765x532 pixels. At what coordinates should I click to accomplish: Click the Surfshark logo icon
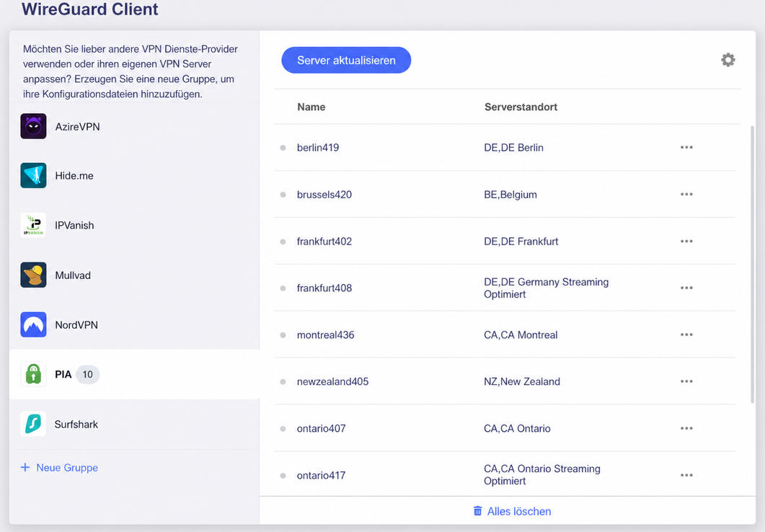33,424
